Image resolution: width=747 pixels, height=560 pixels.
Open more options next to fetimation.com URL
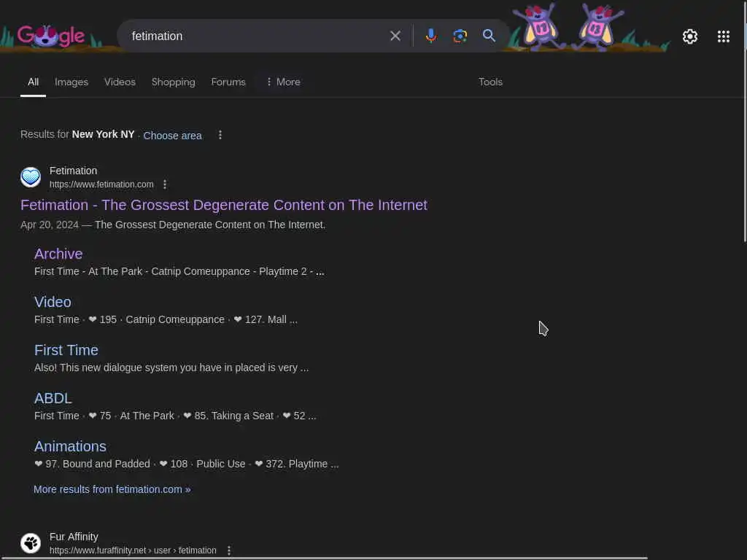pos(165,184)
